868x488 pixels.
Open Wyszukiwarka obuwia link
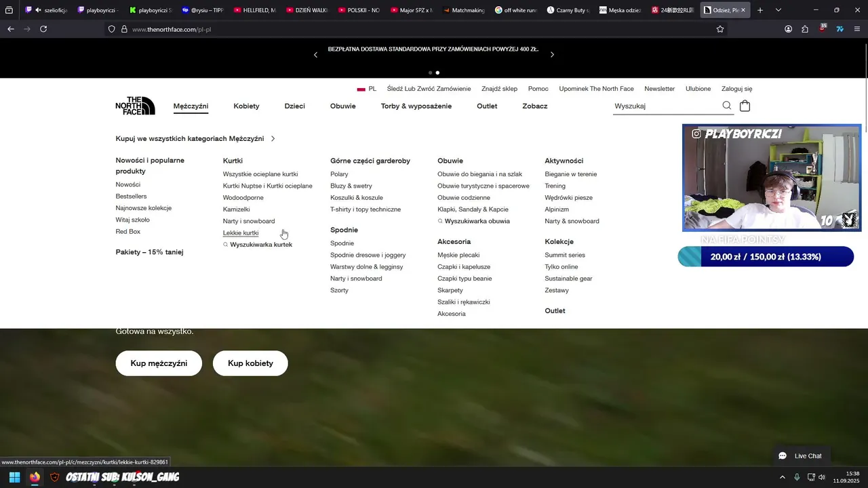pyautogui.click(x=473, y=221)
